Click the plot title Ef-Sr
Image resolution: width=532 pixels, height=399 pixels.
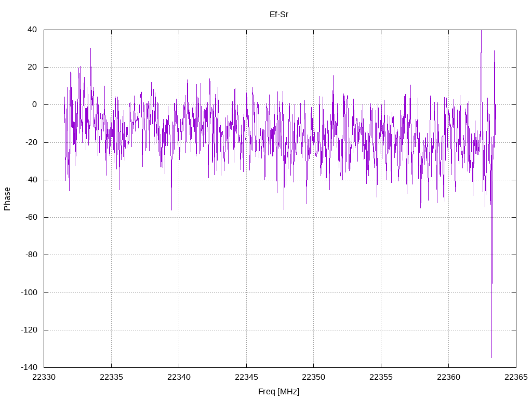[279, 14]
